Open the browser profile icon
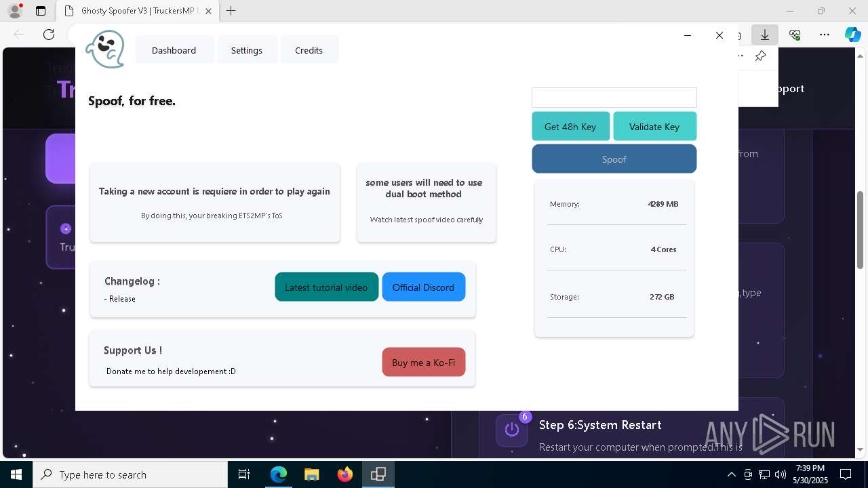868x488 pixels. pyautogui.click(x=15, y=11)
